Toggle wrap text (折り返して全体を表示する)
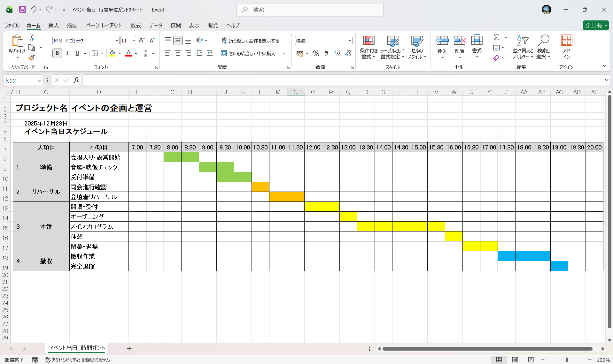 click(x=250, y=41)
